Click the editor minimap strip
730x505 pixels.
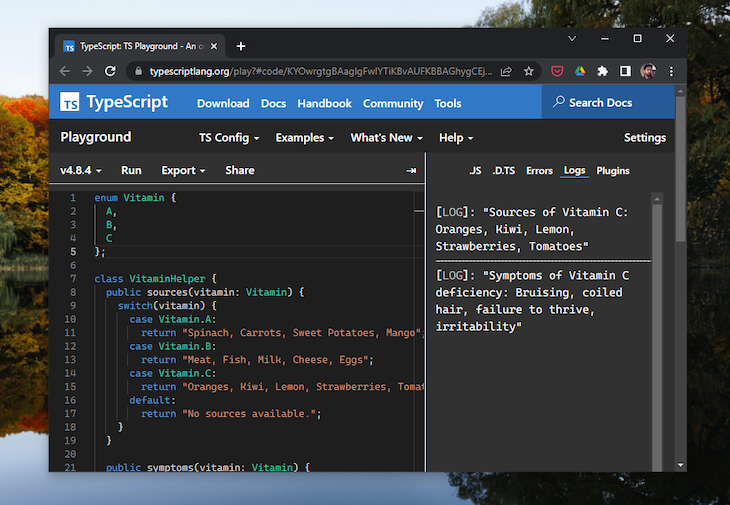click(419, 331)
